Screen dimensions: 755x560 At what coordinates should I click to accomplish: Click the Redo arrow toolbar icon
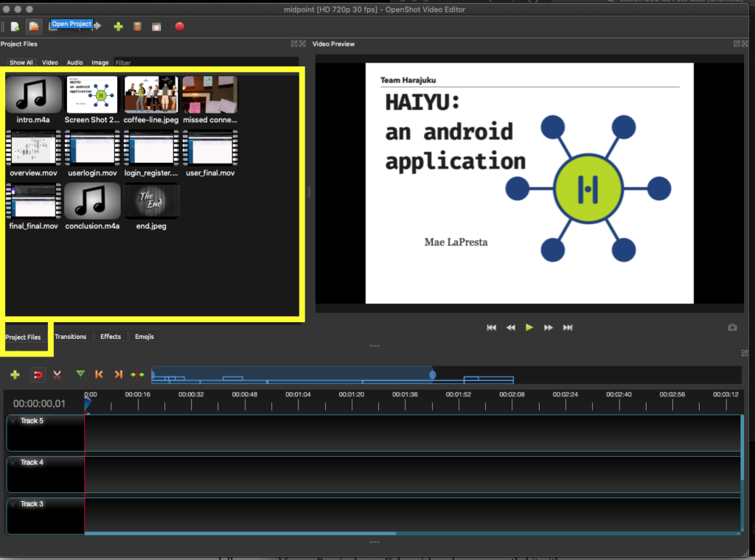click(x=98, y=26)
